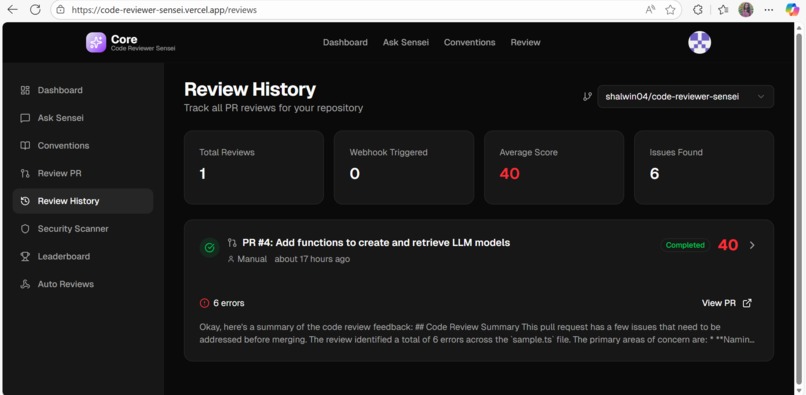
Task: Click the Core Code Reviewer Sensei brand text
Action: pos(143,43)
